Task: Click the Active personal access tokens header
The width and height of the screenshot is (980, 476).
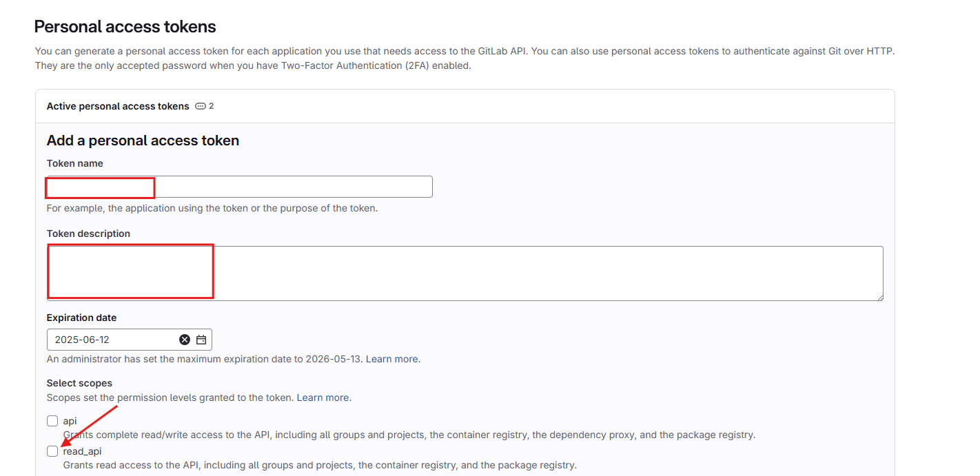Action: click(118, 106)
